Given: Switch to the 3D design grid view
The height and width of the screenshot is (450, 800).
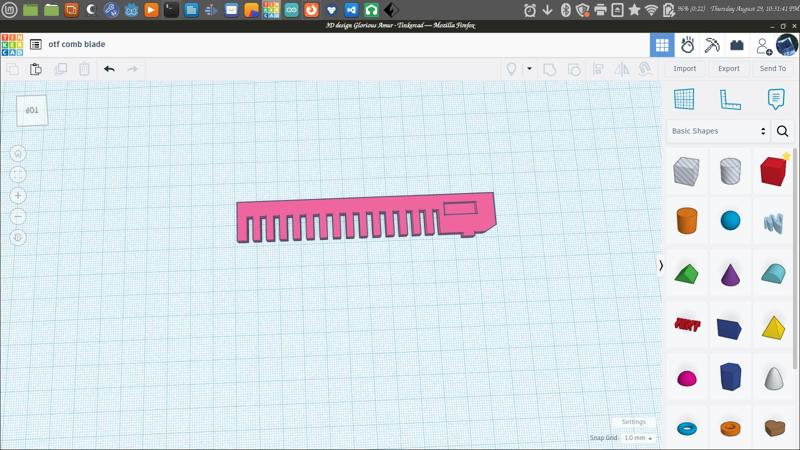Looking at the screenshot, I should pyautogui.click(x=662, y=45).
